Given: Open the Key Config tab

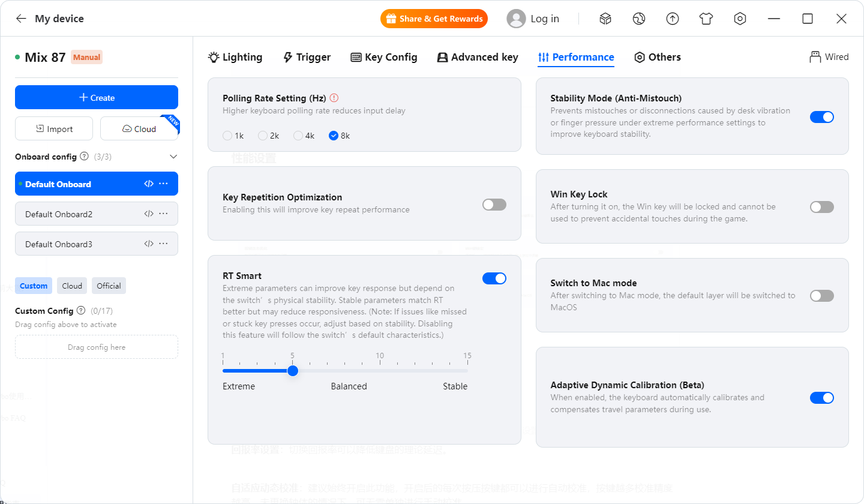Looking at the screenshot, I should [384, 57].
